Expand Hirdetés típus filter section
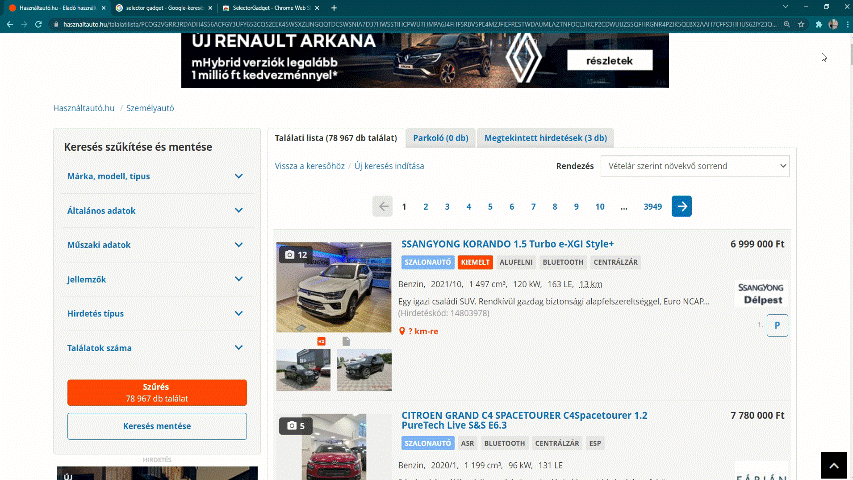 [x=156, y=313]
